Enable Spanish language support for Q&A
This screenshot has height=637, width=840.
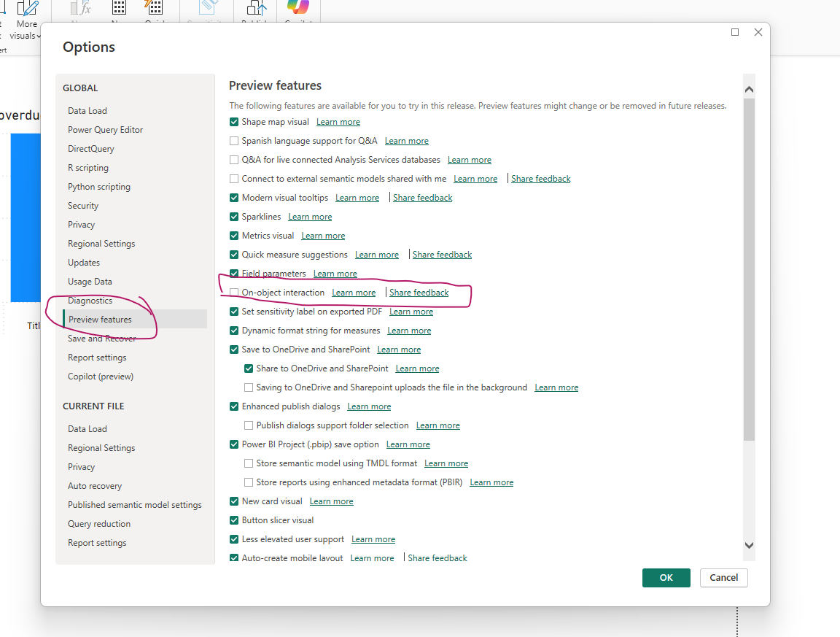point(234,141)
